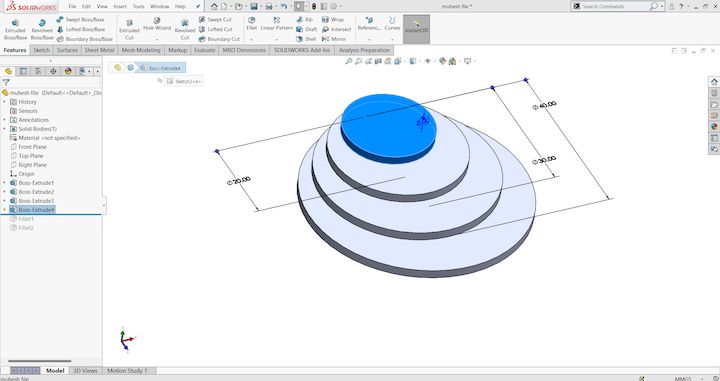
Task: Toggle the Hide/Show Items eye icon
Action: [428, 61]
